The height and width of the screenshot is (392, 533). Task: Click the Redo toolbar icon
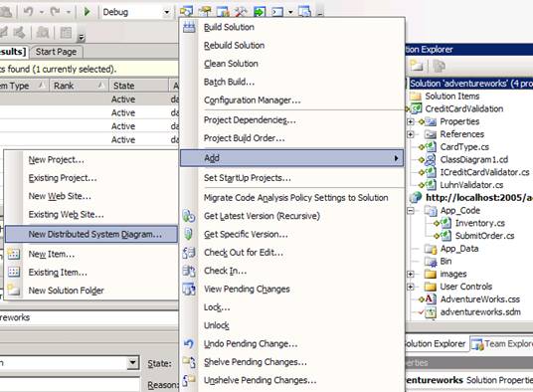tap(55, 12)
